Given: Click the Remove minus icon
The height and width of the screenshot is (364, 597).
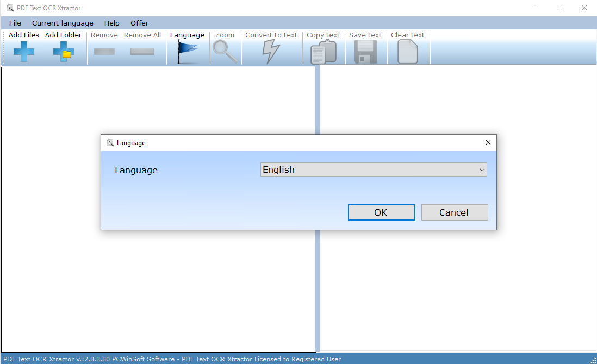Looking at the screenshot, I should (x=104, y=52).
